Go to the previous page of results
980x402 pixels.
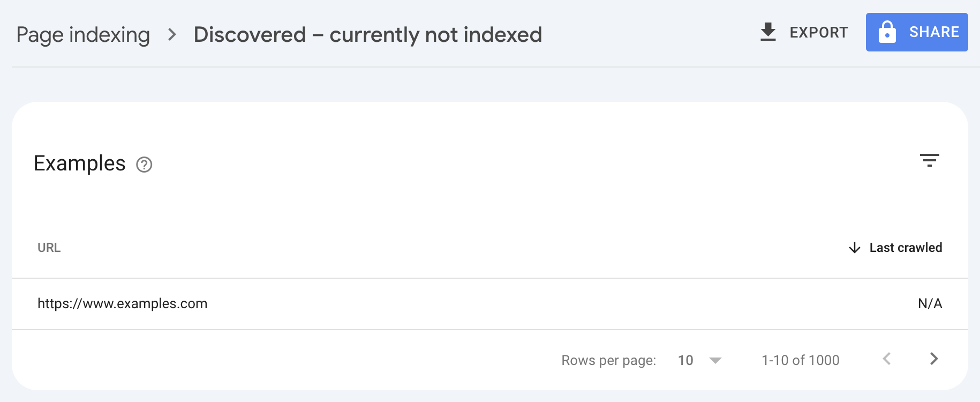point(887,359)
